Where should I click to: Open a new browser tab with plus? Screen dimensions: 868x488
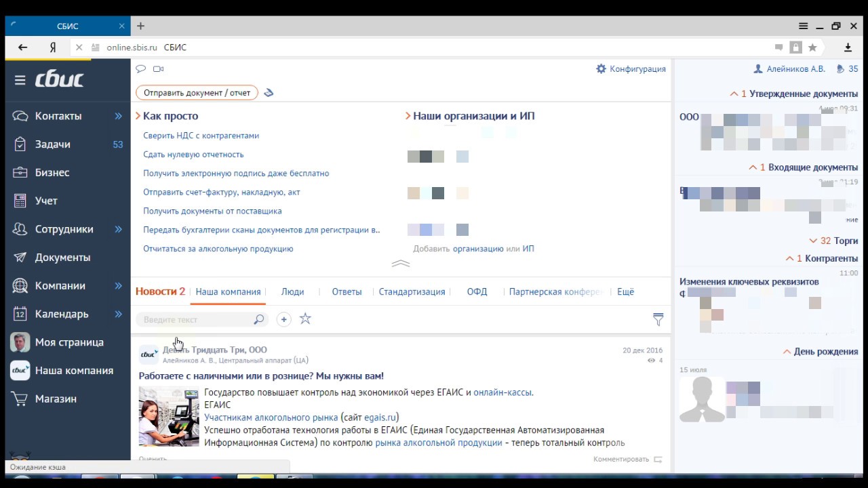[x=140, y=26]
